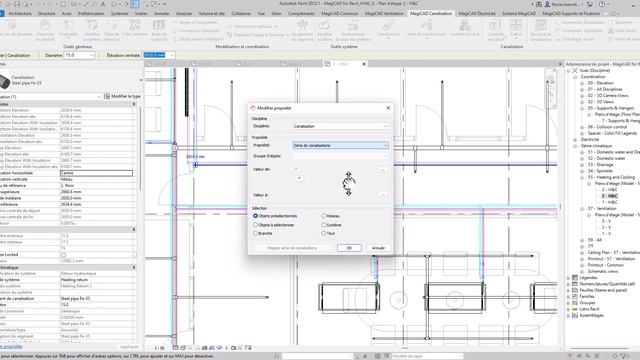Open the Architecture ribbon tab

pos(20,13)
